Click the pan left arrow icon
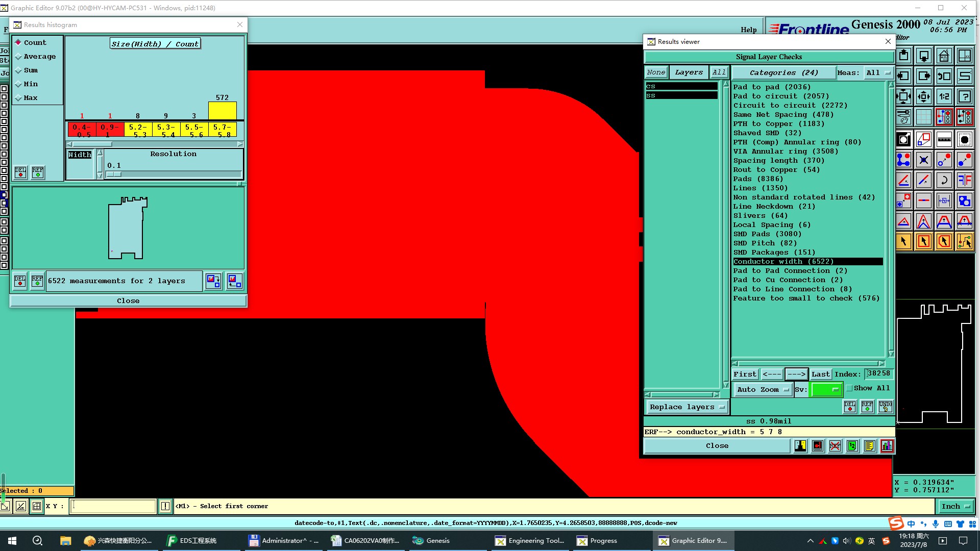The width and height of the screenshot is (980, 551). coord(903,76)
